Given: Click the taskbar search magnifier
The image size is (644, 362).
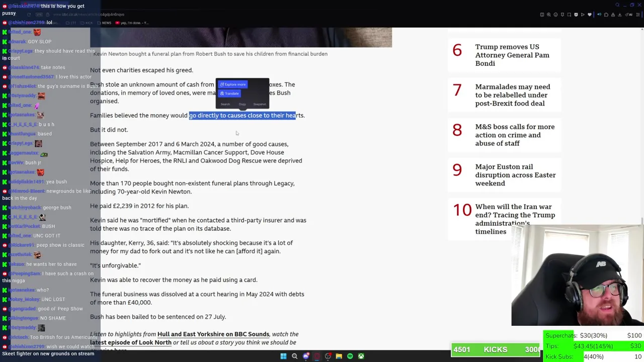Looking at the screenshot, I should click(295, 356).
